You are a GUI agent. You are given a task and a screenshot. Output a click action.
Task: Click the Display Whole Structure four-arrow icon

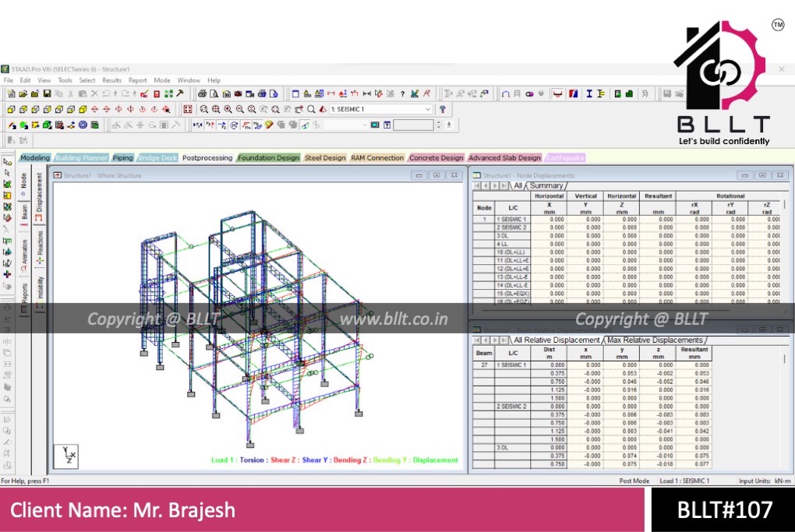tap(188, 110)
